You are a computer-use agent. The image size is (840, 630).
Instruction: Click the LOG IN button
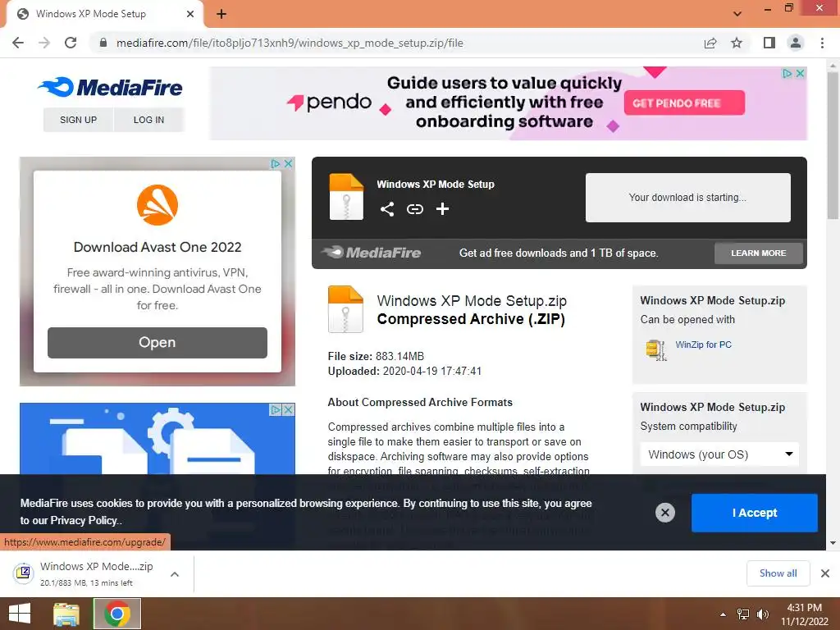coord(149,120)
